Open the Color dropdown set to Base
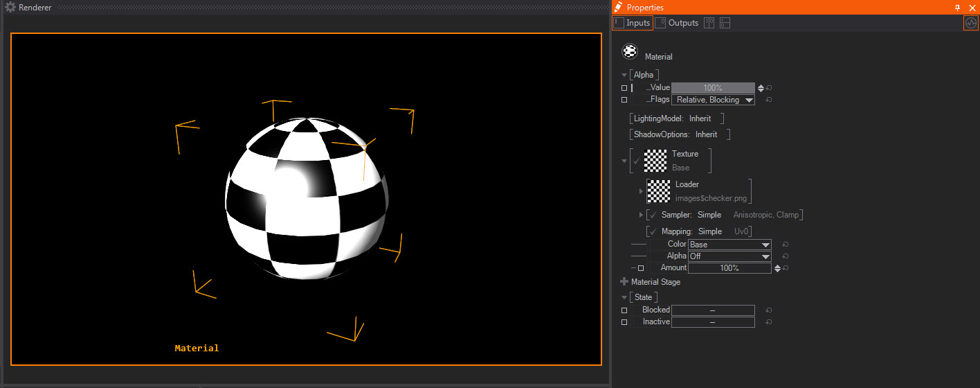The height and width of the screenshot is (388, 980). (729, 245)
